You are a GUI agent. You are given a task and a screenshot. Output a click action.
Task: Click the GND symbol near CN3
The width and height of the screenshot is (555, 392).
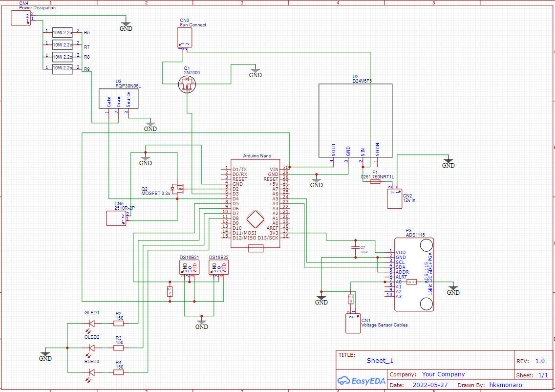pyautogui.click(x=255, y=71)
